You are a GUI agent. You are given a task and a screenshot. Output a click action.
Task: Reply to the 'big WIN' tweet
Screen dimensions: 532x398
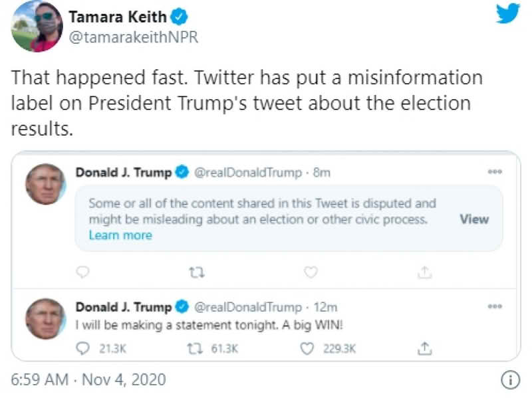tap(83, 348)
